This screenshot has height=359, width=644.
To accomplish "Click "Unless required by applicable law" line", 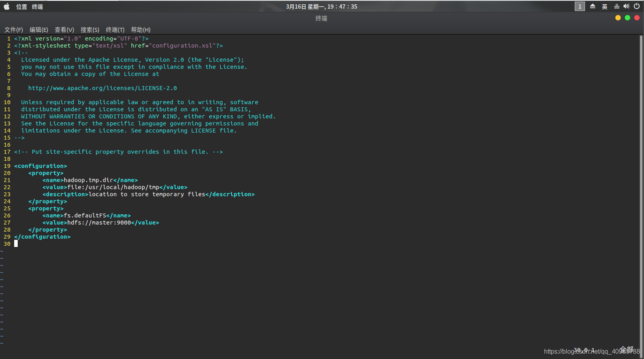I will point(140,102).
